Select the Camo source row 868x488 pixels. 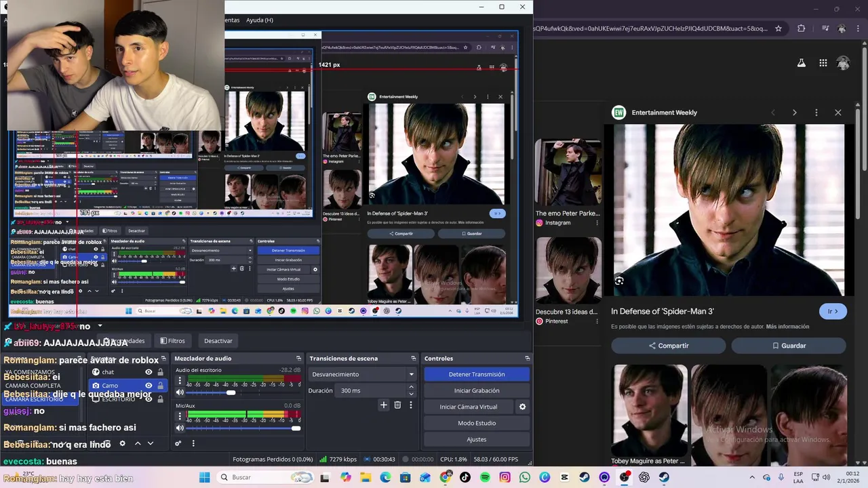[127, 386]
